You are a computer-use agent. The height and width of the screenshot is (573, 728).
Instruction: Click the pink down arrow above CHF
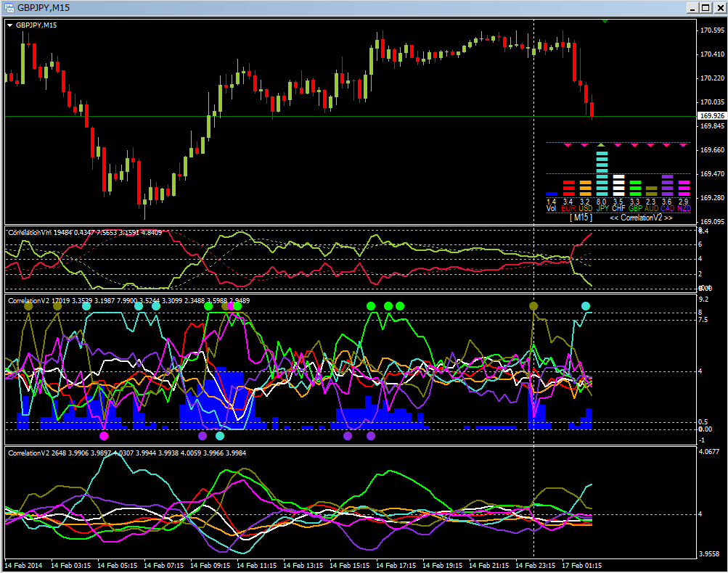(x=618, y=145)
